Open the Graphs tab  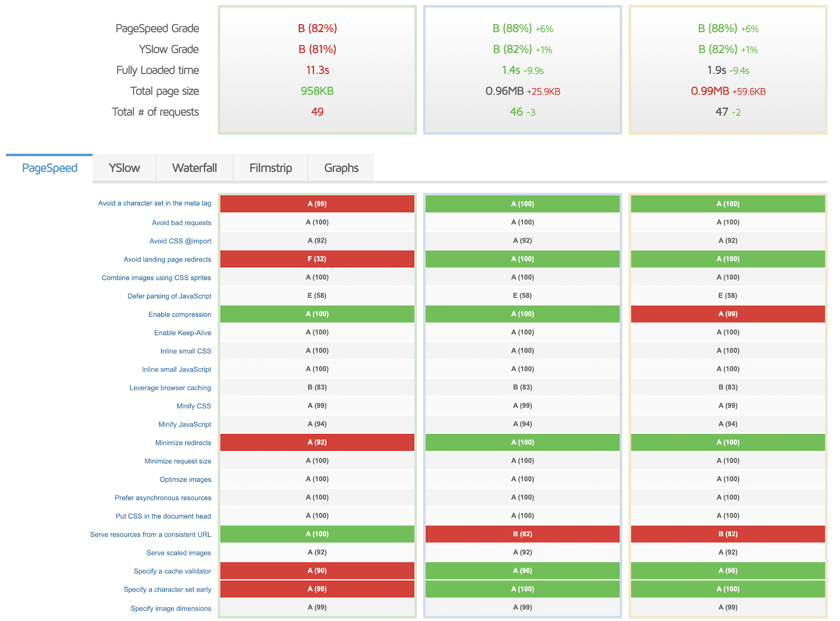tap(341, 168)
